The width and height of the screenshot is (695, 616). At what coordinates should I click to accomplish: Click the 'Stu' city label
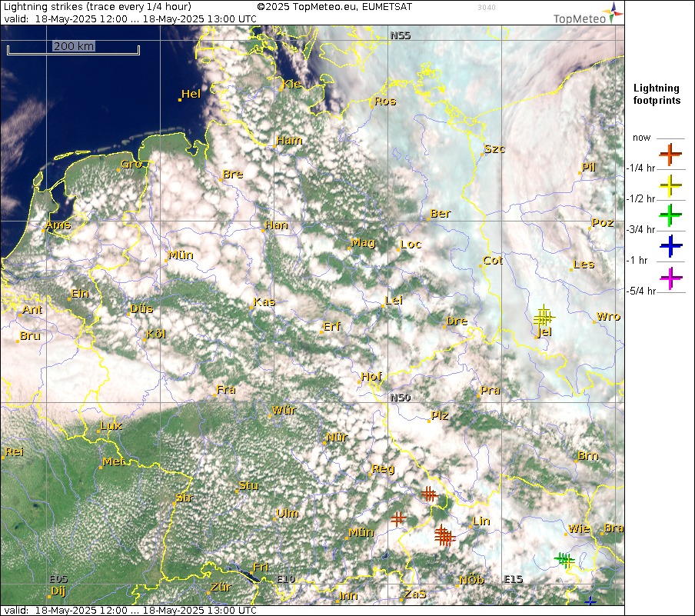click(x=248, y=485)
